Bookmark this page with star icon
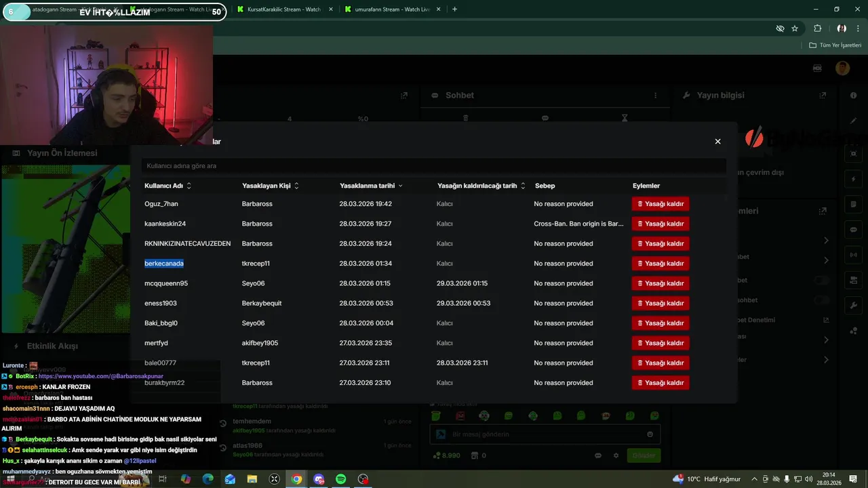This screenshot has width=868, height=488. [795, 28]
